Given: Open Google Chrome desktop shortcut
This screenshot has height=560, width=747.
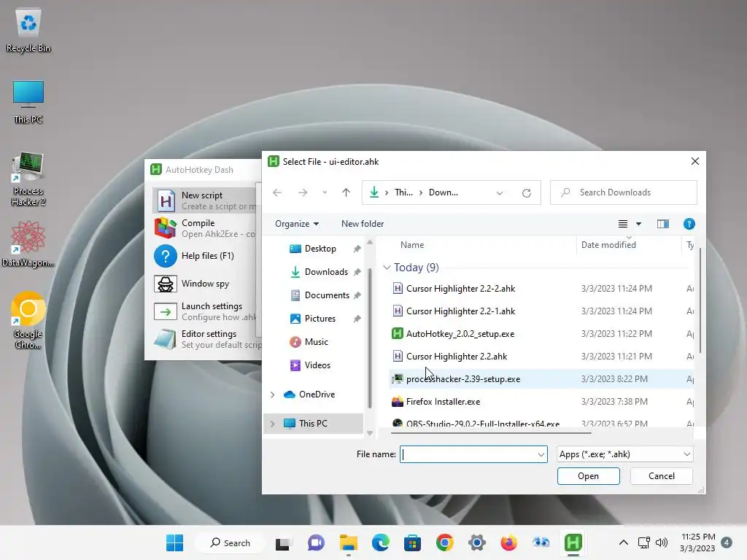Looking at the screenshot, I should [x=28, y=320].
